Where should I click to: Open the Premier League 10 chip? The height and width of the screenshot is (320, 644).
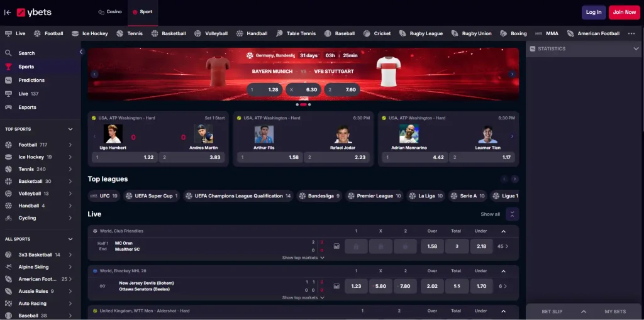point(375,196)
